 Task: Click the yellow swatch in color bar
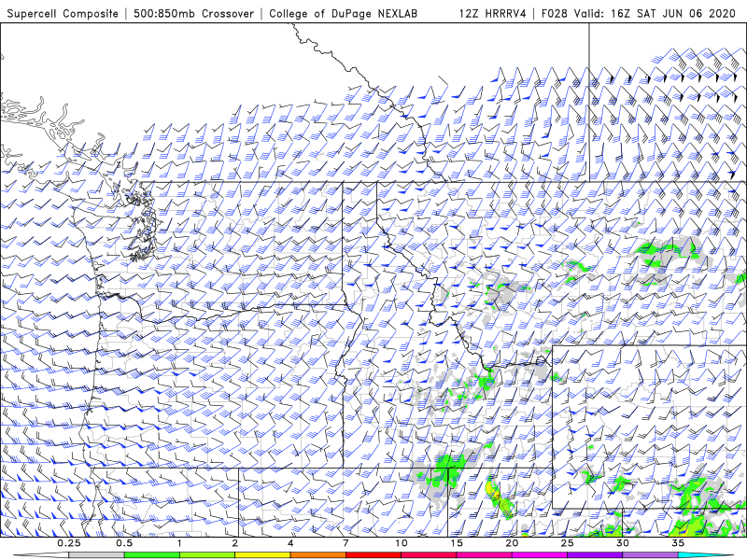(x=262, y=555)
